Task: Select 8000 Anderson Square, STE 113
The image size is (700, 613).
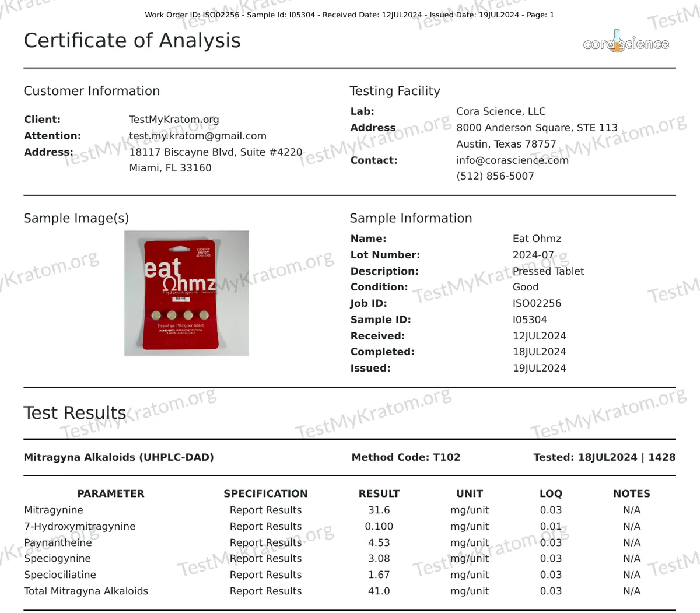Action: tap(537, 128)
